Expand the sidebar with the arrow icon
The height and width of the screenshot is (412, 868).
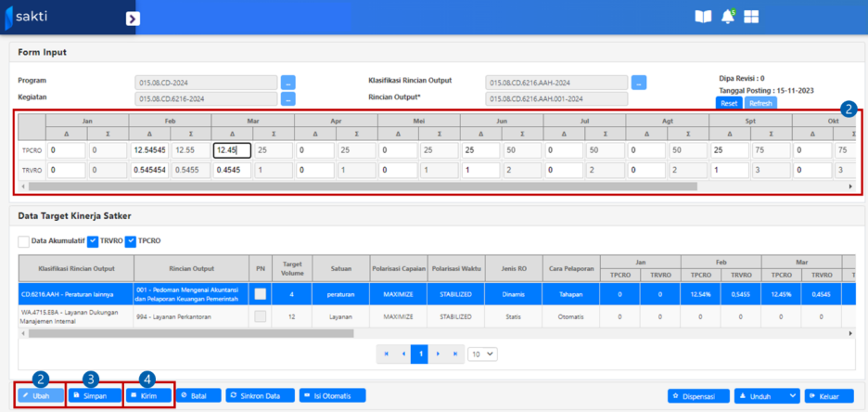(133, 19)
